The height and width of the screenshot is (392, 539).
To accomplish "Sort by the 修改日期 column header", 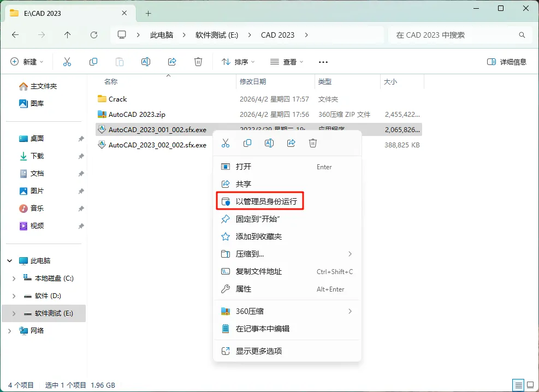I will click(253, 82).
